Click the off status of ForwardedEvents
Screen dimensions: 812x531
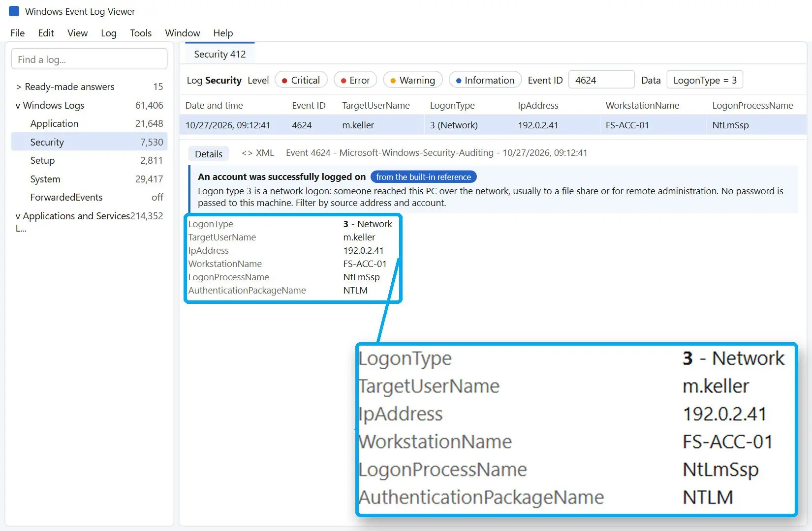157,197
